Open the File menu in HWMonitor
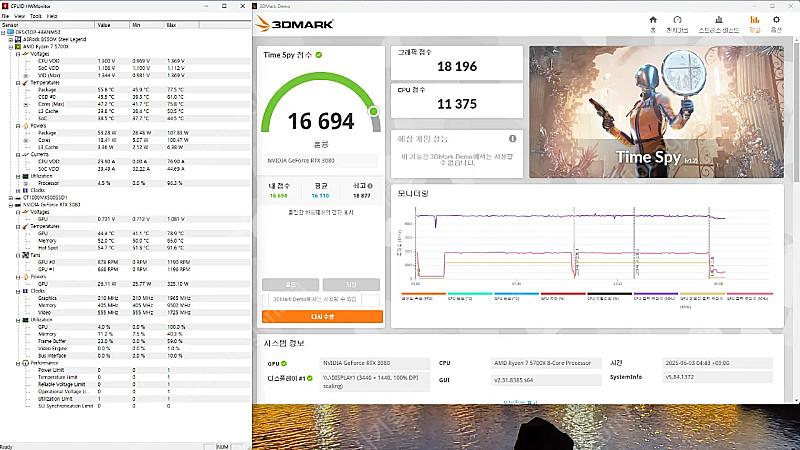The image size is (800, 450). (5, 16)
